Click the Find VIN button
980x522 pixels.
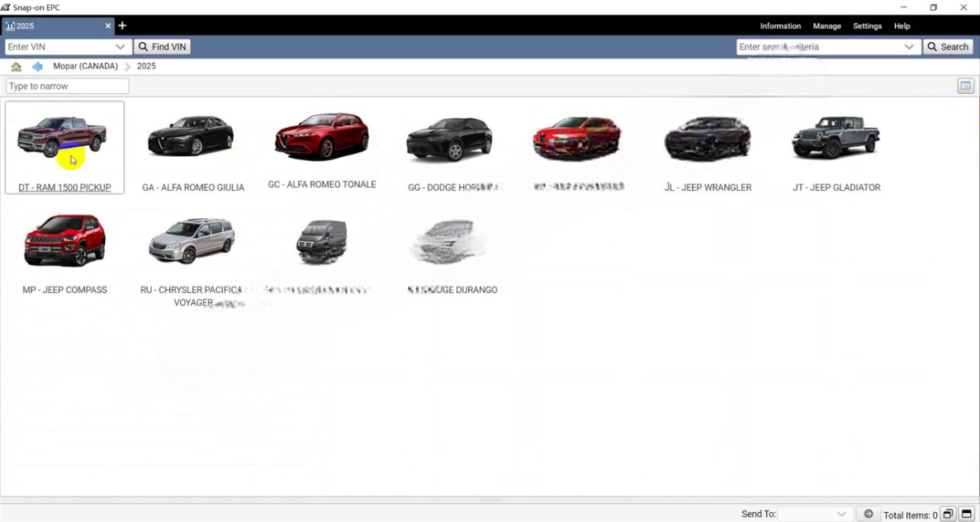point(163,47)
